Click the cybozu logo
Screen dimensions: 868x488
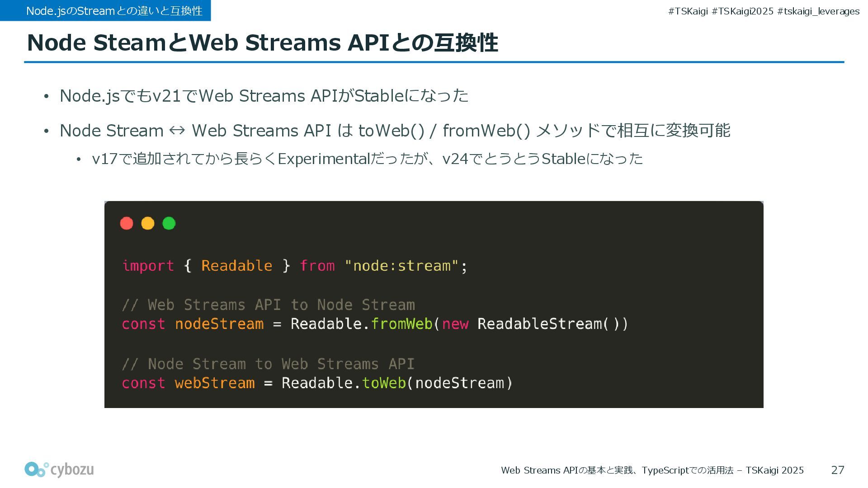(x=59, y=469)
